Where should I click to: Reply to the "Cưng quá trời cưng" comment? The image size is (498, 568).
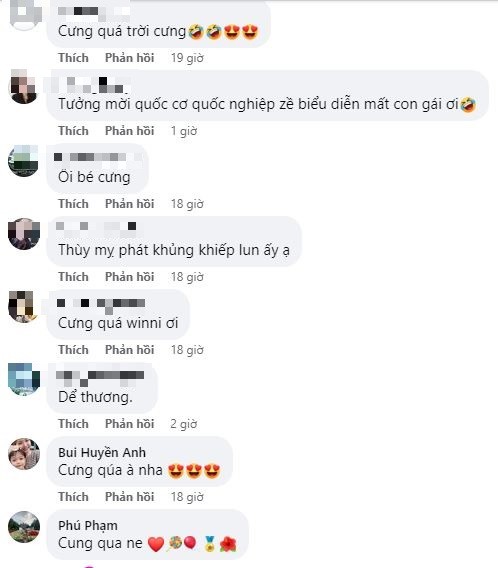(129, 58)
